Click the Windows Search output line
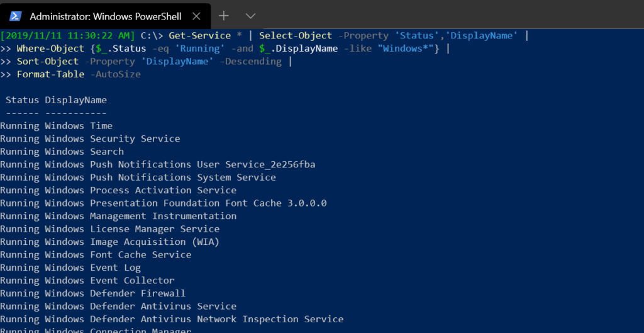Screen dimensions: 644x333 tap(62, 152)
